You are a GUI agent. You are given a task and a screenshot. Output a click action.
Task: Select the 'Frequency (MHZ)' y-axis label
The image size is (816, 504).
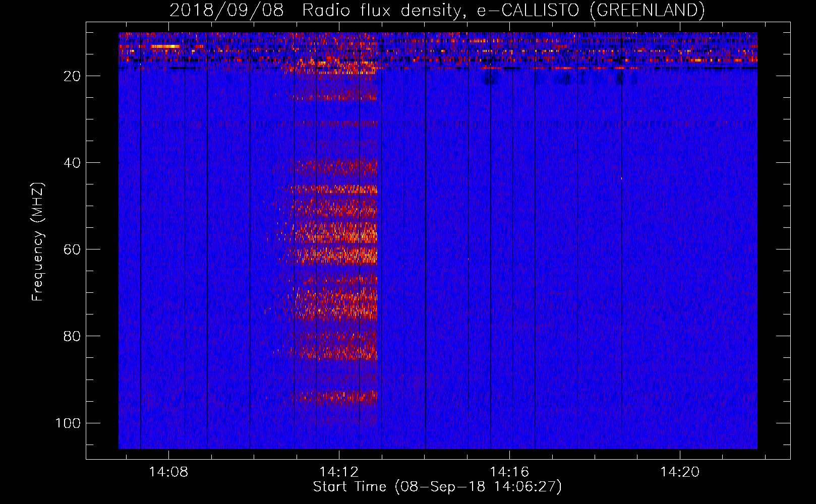pyautogui.click(x=38, y=241)
